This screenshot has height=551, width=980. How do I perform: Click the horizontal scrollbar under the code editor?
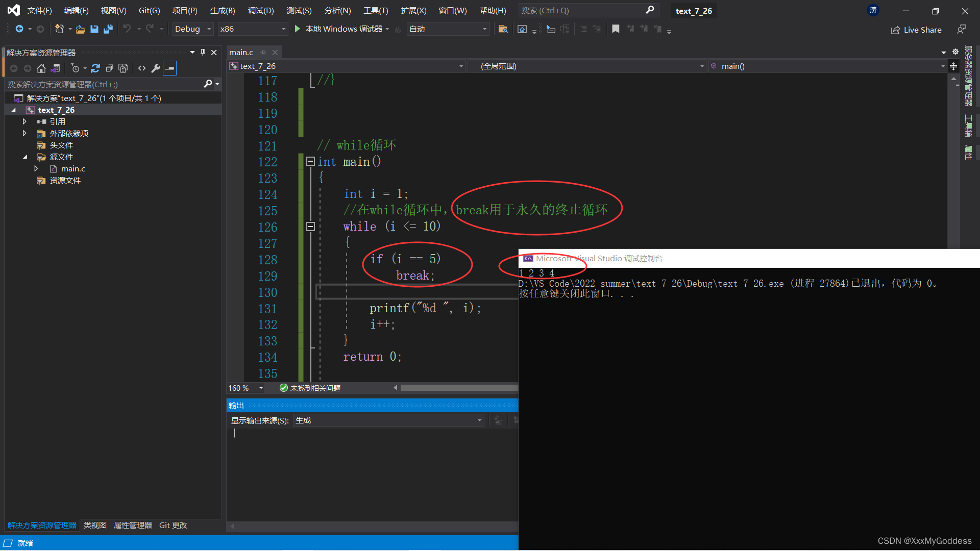(458, 388)
